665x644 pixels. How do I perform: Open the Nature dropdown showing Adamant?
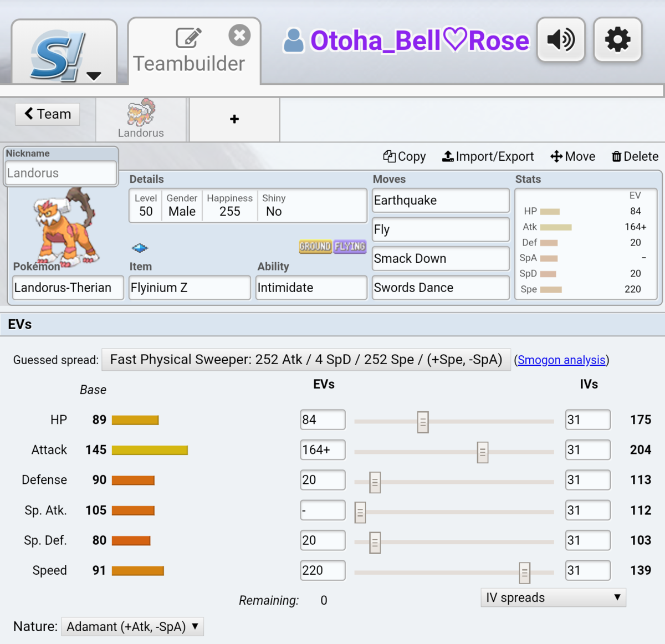(x=132, y=627)
